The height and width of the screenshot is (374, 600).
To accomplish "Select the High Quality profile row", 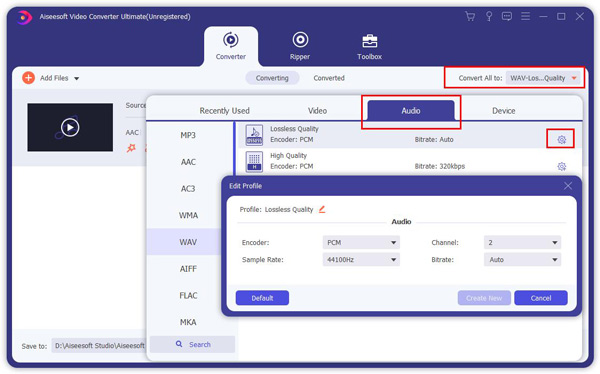I will pos(409,162).
